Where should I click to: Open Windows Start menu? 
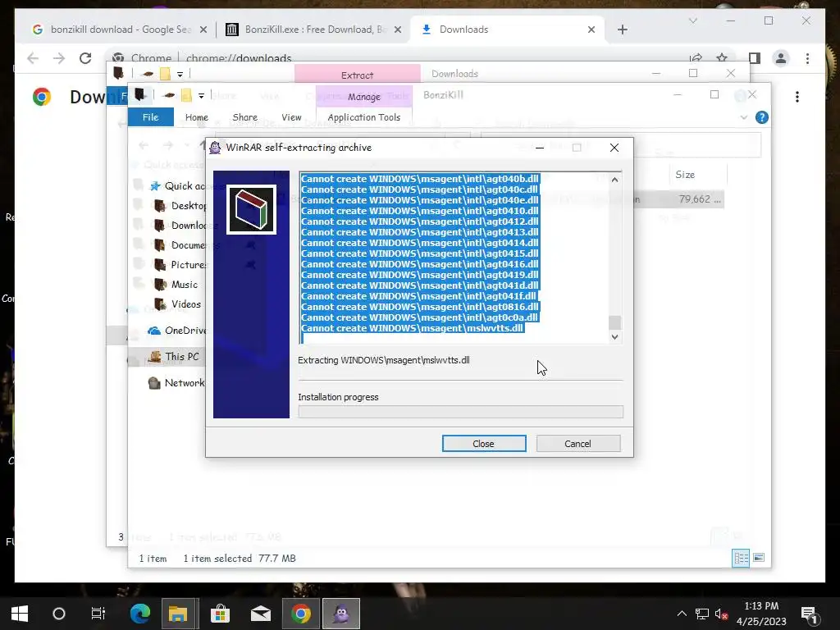click(20, 614)
